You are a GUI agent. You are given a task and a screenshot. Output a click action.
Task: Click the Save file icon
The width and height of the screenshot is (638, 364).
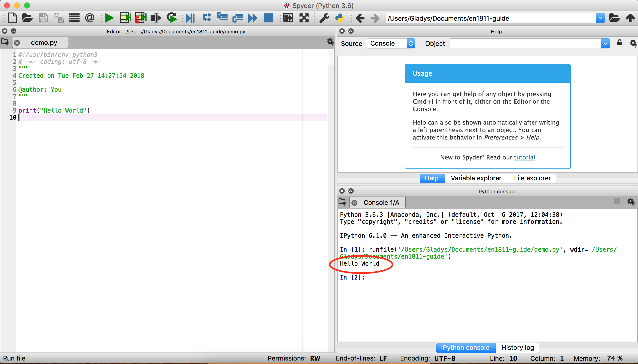[x=43, y=18]
